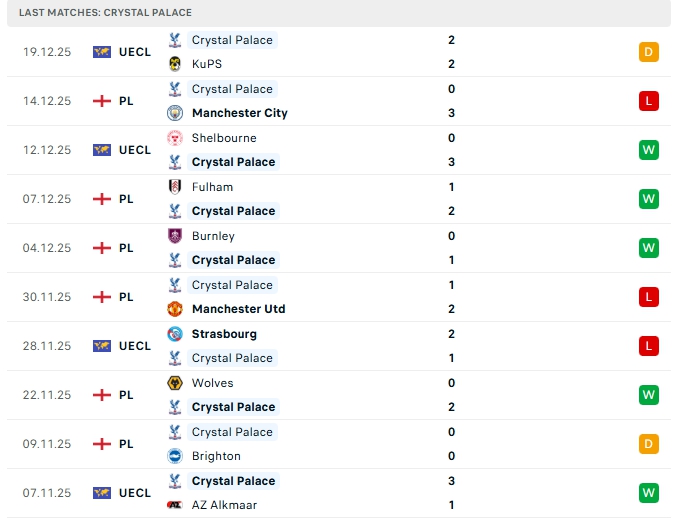
Task: Click the England flag on 14.12.25 match
Action: click(x=102, y=101)
